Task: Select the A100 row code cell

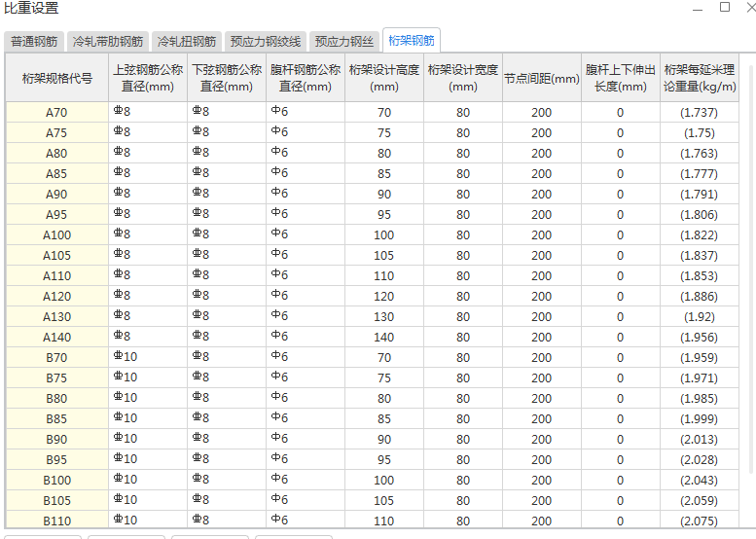Action: (x=56, y=234)
